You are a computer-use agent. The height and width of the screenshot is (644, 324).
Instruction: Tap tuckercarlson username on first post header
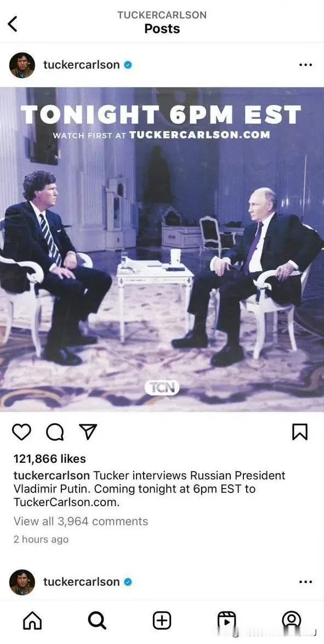point(81,65)
